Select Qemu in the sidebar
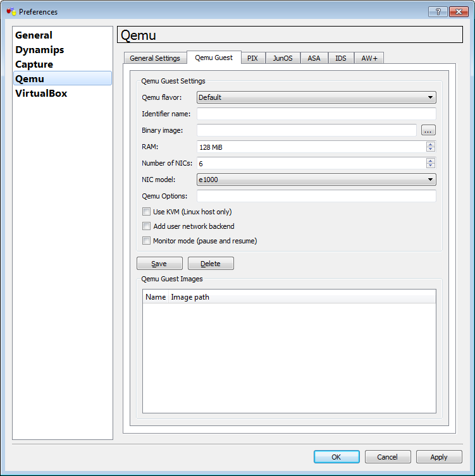 [63, 78]
